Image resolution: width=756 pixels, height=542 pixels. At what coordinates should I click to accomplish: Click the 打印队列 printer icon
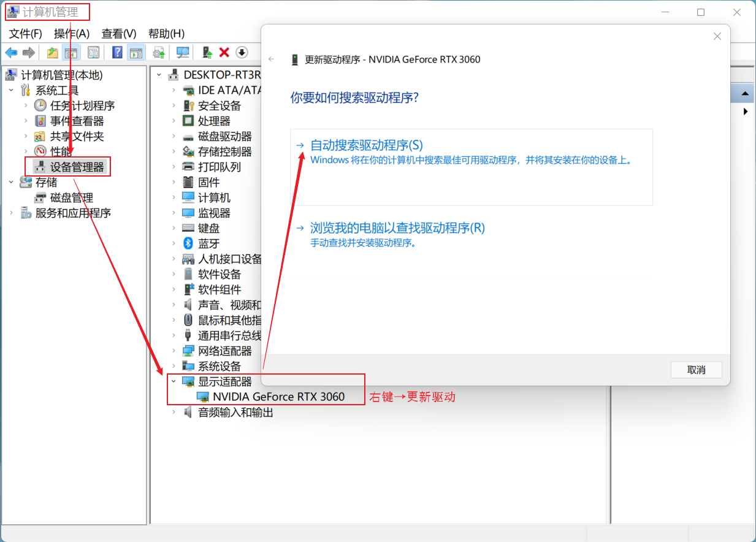click(189, 167)
